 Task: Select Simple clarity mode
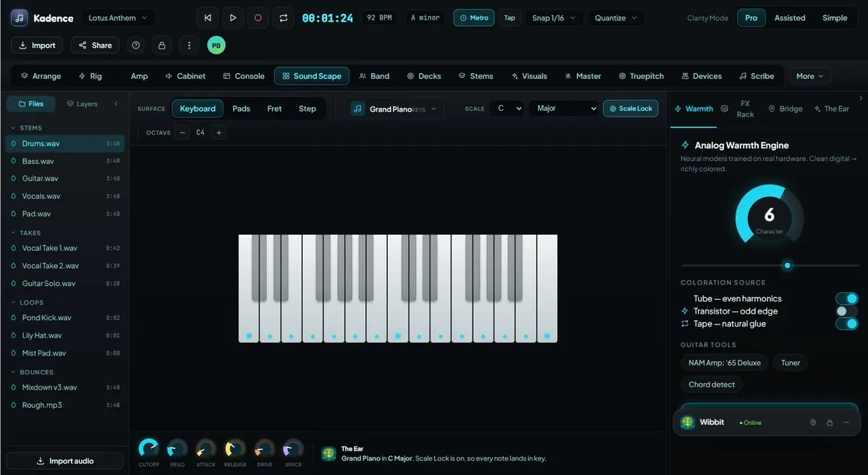(835, 18)
